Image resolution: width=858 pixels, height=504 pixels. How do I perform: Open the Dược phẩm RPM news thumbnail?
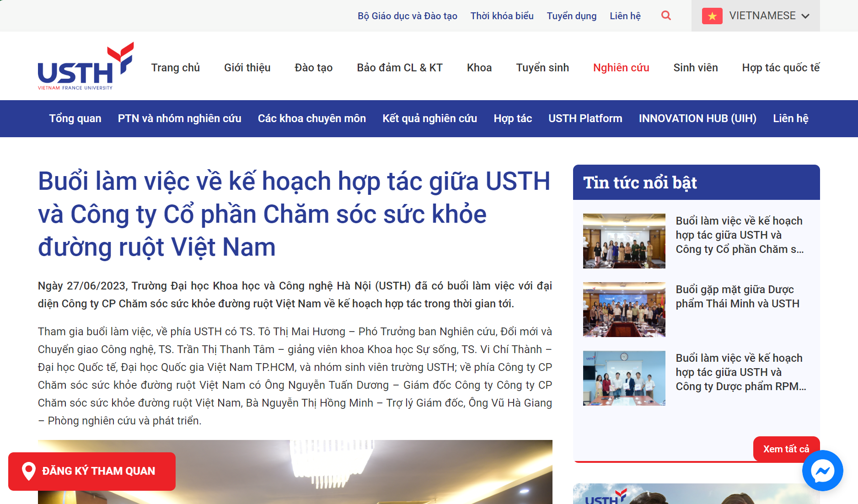(x=624, y=378)
